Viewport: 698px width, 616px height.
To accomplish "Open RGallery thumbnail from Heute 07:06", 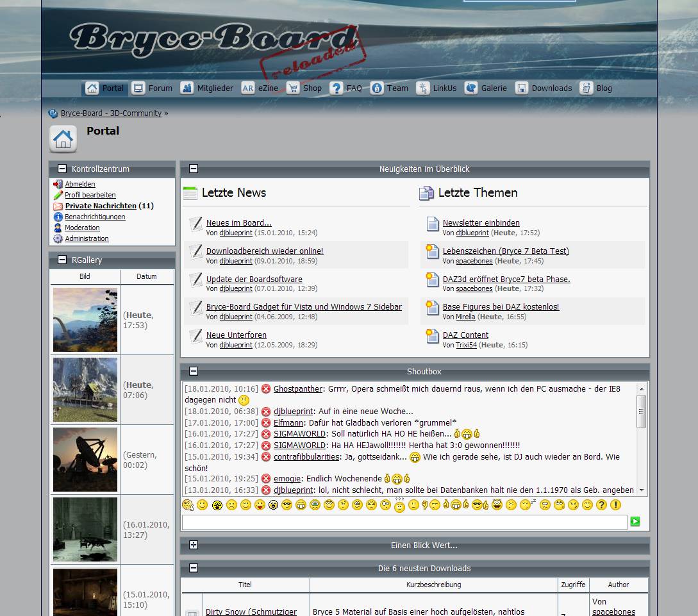I will 85,390.
